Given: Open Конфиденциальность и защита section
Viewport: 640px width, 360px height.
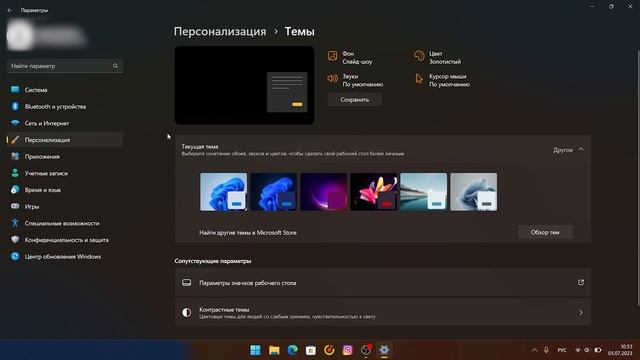Looking at the screenshot, I should click(64, 240).
